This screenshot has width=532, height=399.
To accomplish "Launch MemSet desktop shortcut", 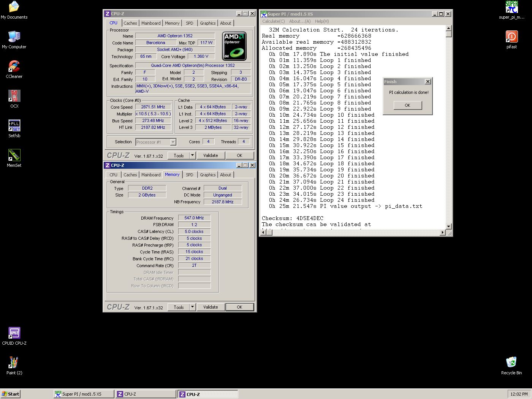I will coord(14,158).
